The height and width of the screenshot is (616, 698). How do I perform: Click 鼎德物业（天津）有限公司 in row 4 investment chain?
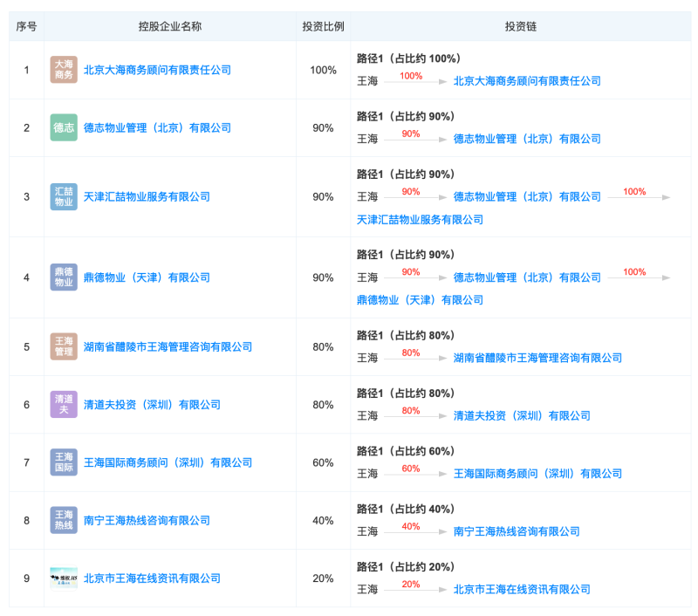(421, 300)
